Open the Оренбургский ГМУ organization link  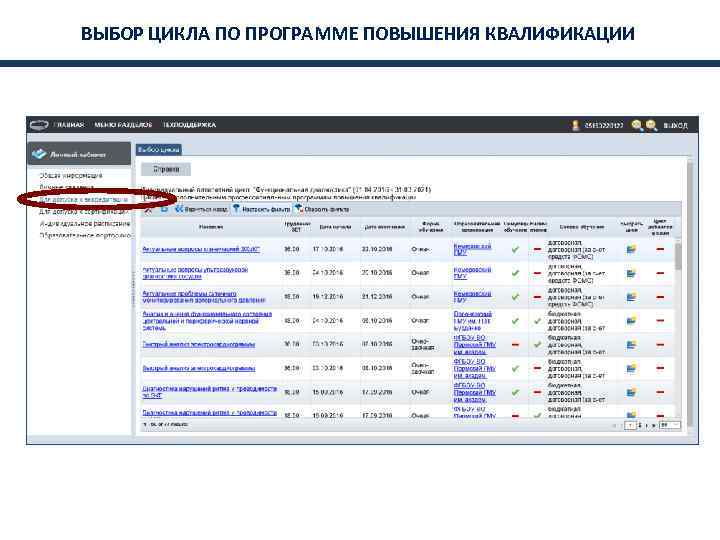coord(473,321)
